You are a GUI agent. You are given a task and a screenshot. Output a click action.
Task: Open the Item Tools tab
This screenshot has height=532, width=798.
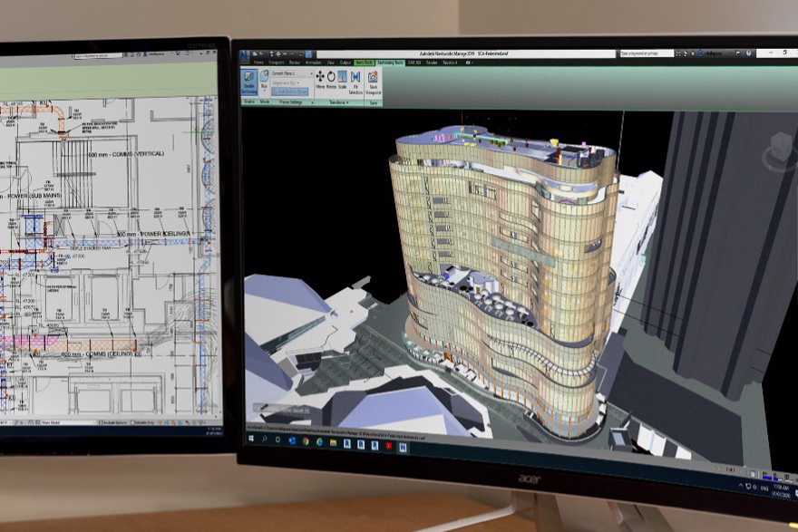tap(364, 63)
